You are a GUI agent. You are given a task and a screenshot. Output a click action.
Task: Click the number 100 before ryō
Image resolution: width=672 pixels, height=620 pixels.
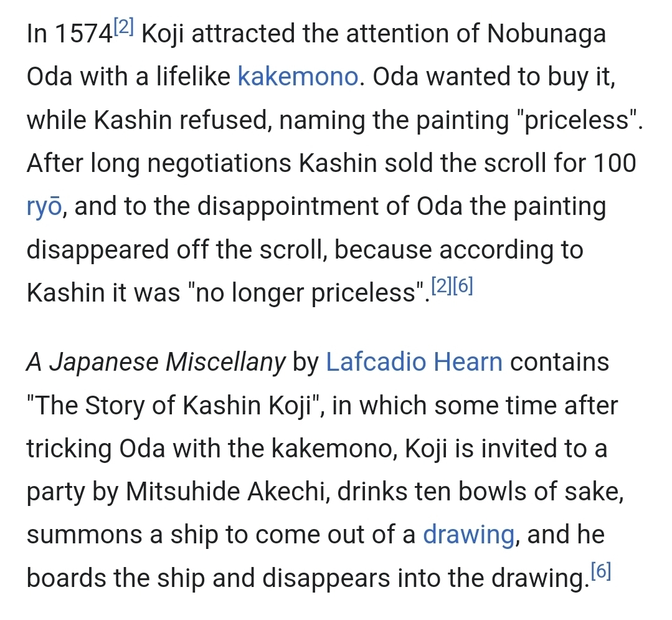coord(614,164)
